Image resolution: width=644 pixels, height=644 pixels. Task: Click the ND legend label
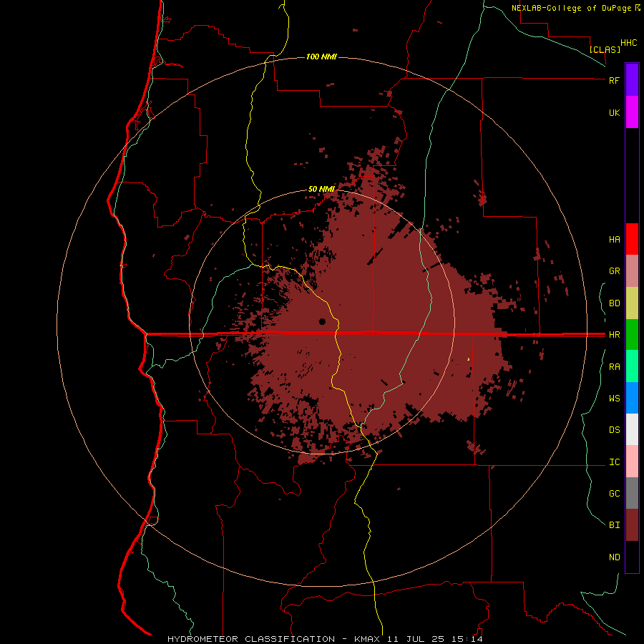pos(614,557)
